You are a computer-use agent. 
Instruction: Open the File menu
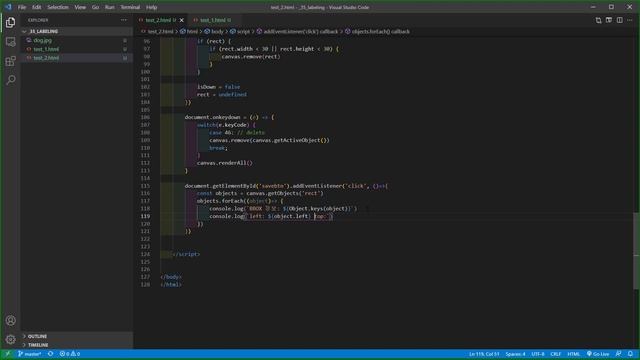[x=22, y=7]
